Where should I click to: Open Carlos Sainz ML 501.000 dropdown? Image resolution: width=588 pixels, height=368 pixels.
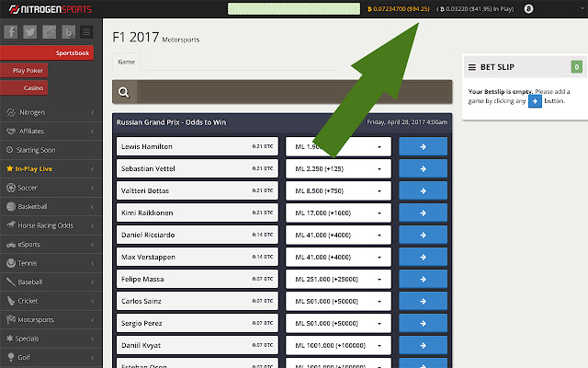pos(338,301)
